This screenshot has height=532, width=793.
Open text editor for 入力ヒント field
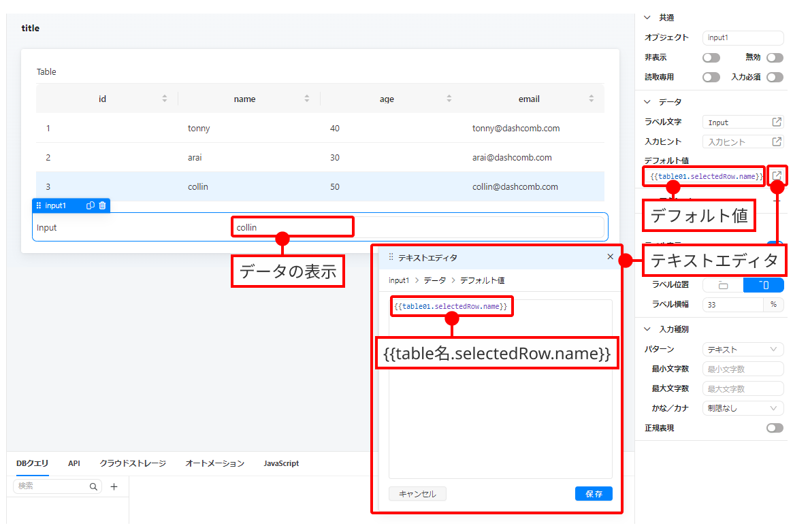click(x=777, y=142)
